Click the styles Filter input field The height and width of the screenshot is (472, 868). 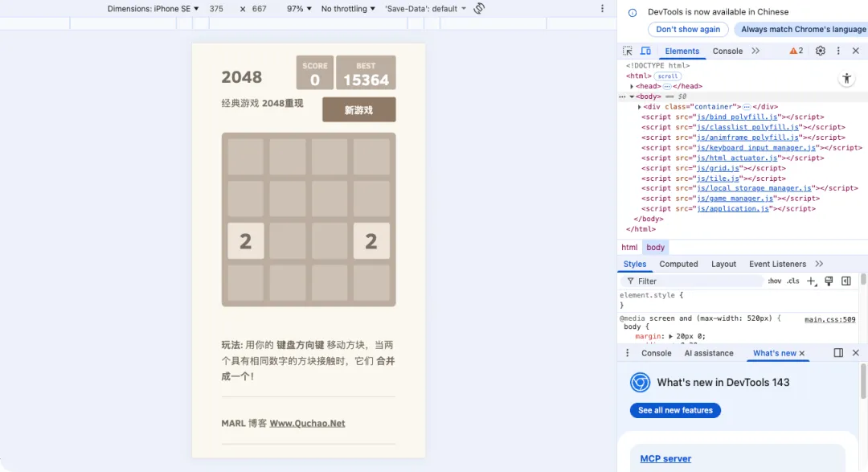698,281
